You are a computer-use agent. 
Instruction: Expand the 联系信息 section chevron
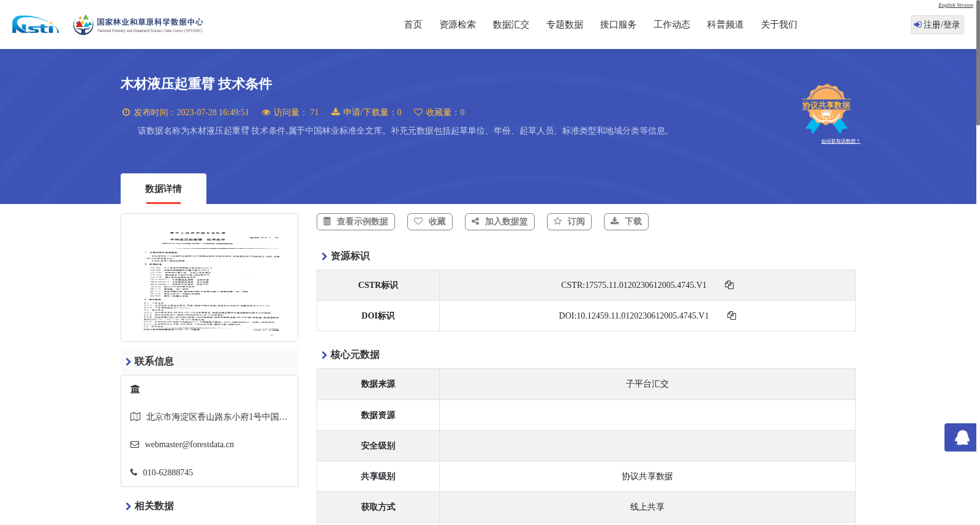(128, 362)
